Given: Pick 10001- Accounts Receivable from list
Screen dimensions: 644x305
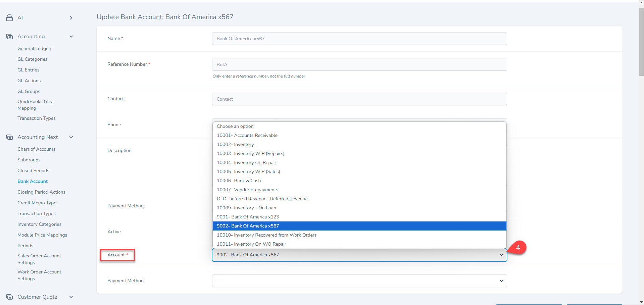Looking at the screenshot, I should (x=247, y=136).
